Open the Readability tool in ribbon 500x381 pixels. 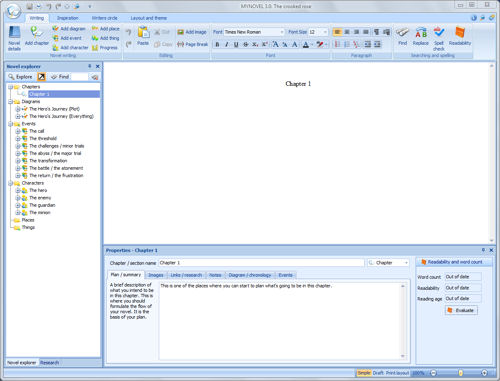[x=460, y=37]
